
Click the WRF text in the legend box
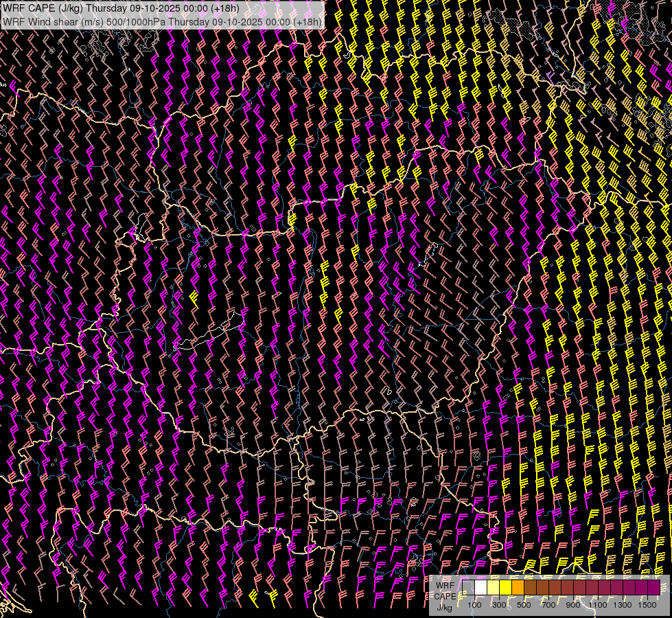coord(445,586)
